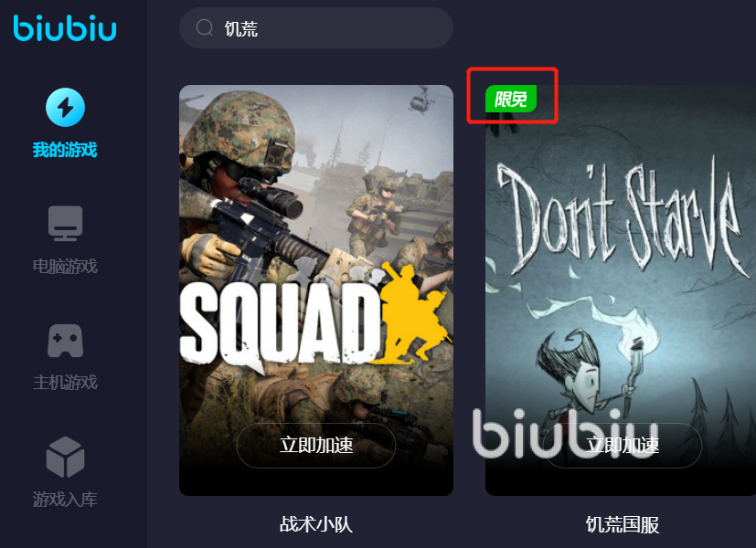Image resolution: width=756 pixels, height=548 pixels.
Task: Open the game library cube icon
Action: point(65,457)
